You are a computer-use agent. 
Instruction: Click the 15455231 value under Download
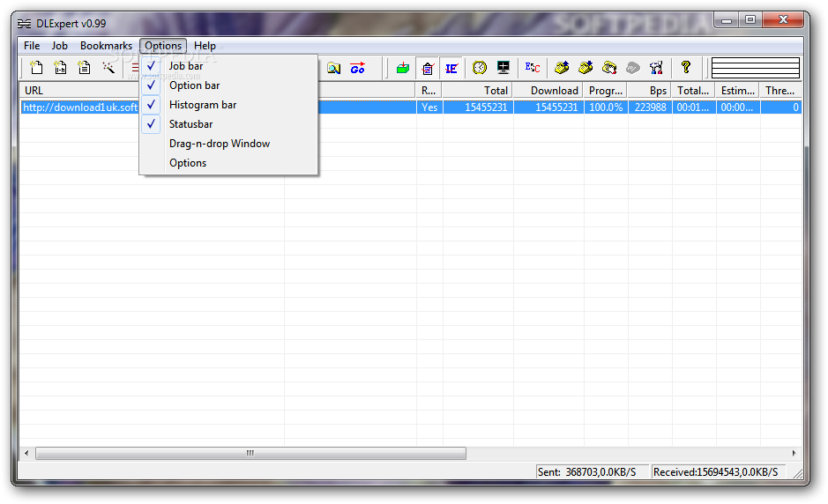pos(556,107)
